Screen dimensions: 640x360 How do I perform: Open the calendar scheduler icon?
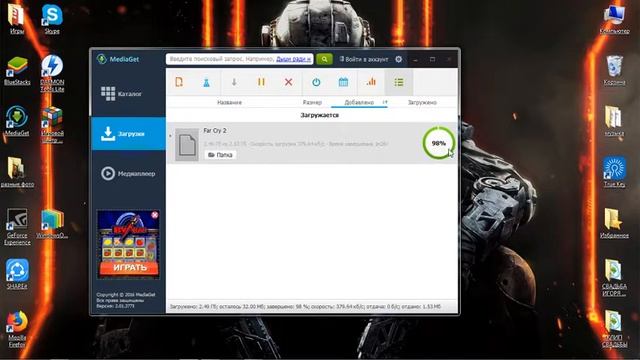click(343, 82)
